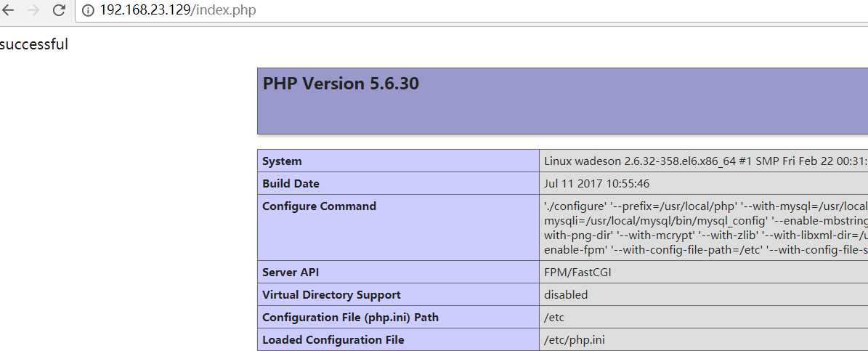Click the /etc/php.ini value

pos(574,340)
